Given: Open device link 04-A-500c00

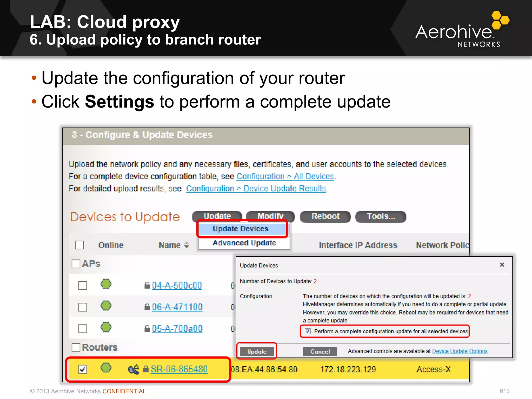Looking at the screenshot, I should point(177,285).
